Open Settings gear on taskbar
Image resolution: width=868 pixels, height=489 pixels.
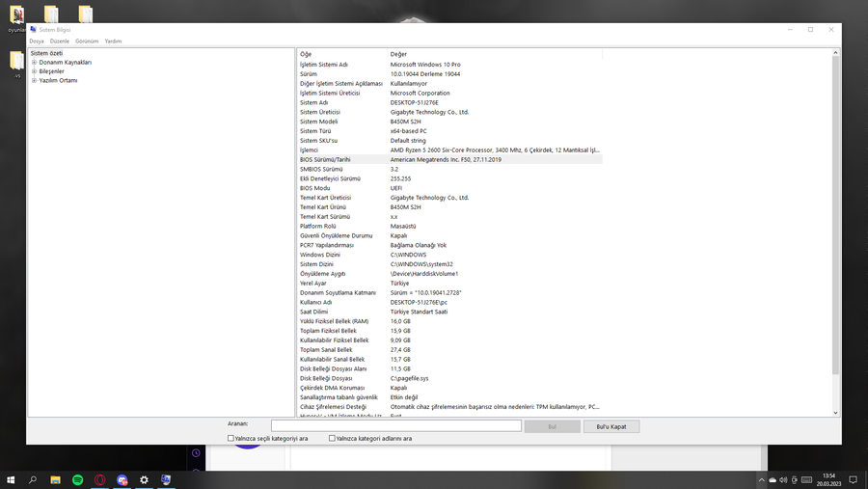point(144,480)
